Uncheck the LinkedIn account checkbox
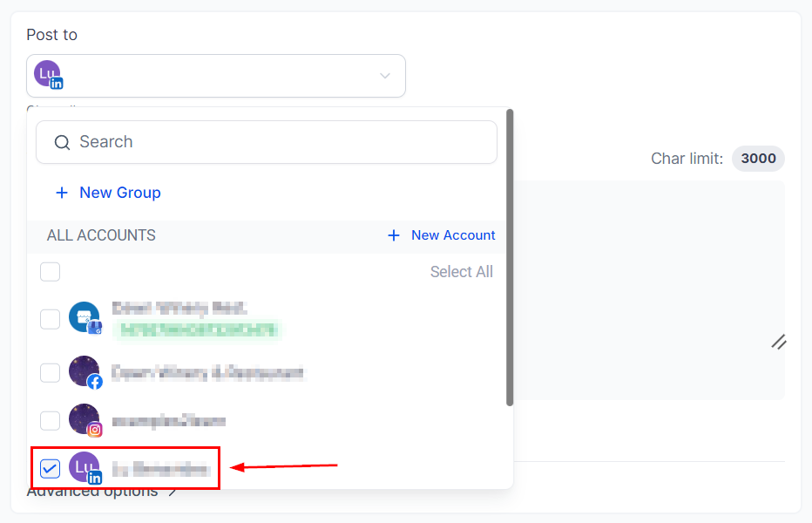812x523 pixels. (x=51, y=469)
